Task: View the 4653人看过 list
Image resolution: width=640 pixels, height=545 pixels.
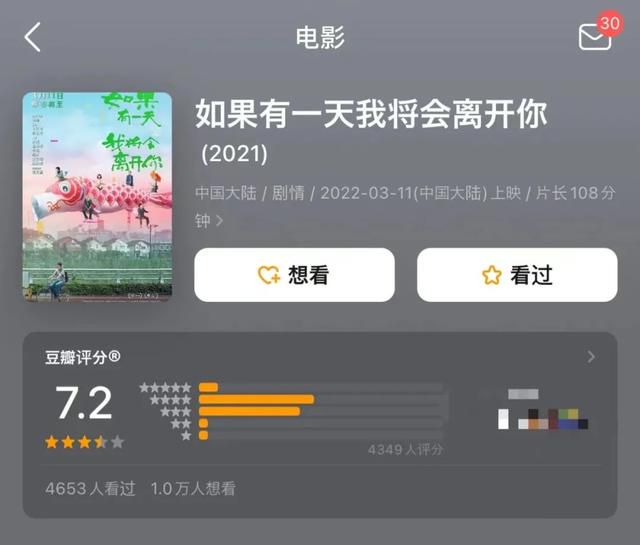Action: [x=90, y=488]
